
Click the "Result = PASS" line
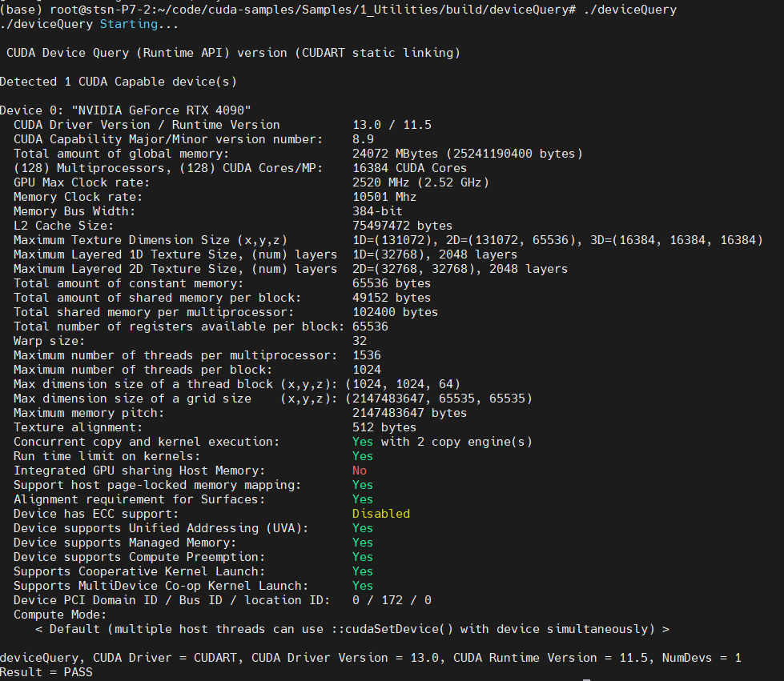point(46,672)
